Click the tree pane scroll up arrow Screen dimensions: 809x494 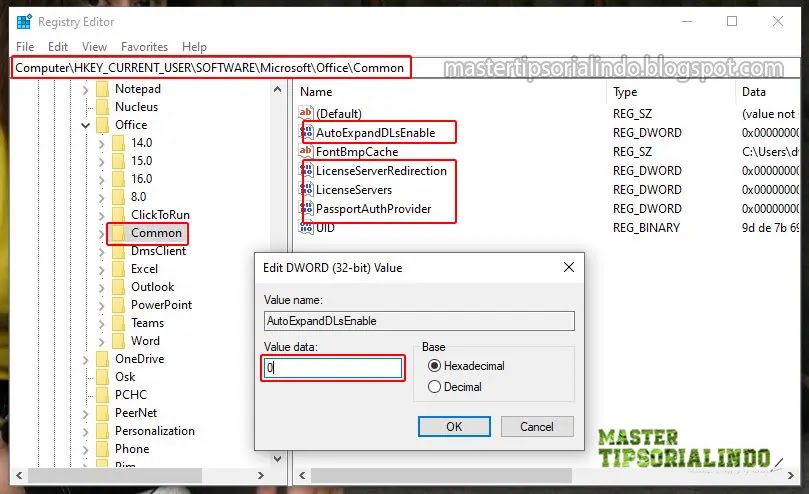(278, 89)
